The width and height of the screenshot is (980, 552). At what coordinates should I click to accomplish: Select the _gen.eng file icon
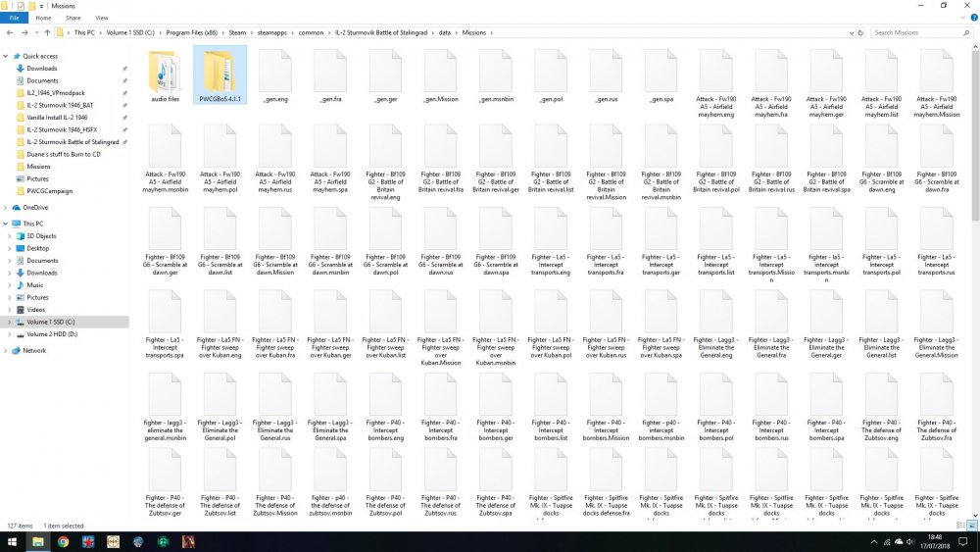click(x=275, y=72)
